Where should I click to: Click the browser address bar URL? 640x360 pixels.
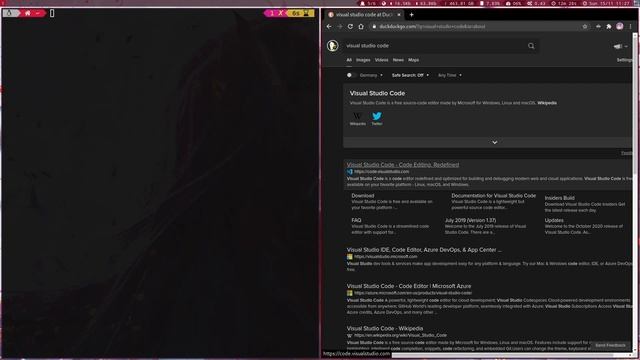(x=433, y=27)
